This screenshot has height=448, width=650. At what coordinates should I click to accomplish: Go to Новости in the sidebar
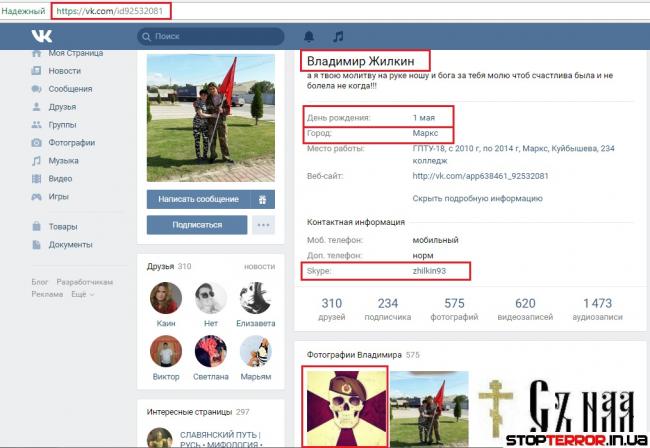tap(65, 71)
